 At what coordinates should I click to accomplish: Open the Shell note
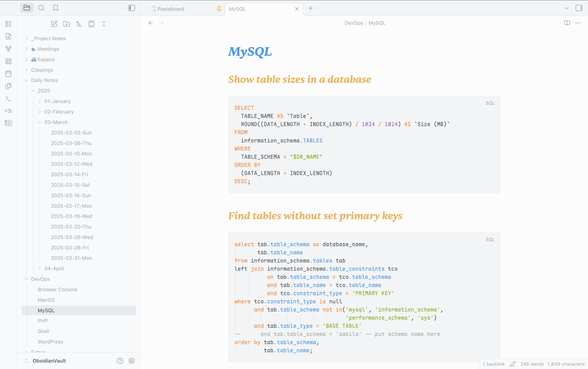point(79,331)
